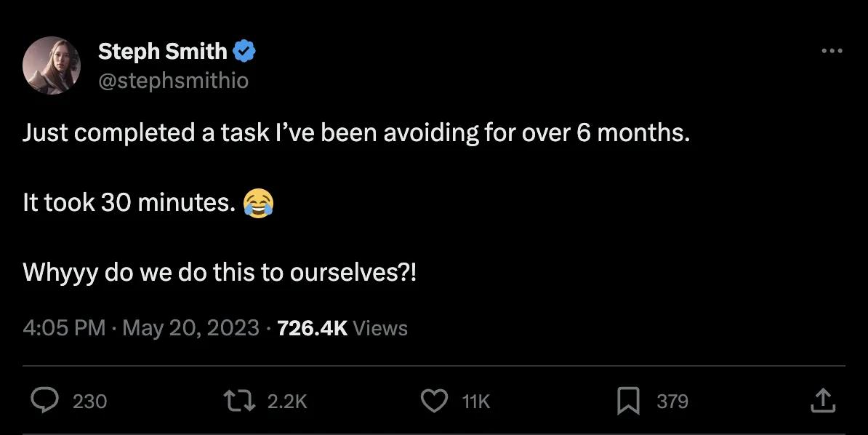Click the laughing emoji in the tweet
This screenshot has height=435, width=868.
[260, 203]
